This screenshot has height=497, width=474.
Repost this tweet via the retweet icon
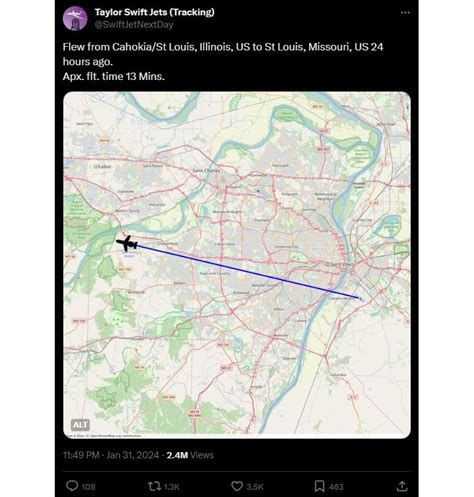point(154,486)
